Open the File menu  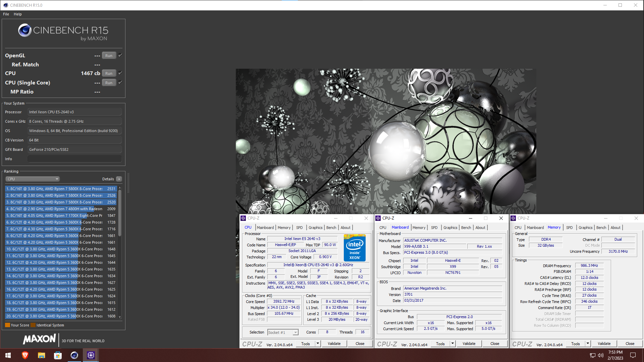6,14
